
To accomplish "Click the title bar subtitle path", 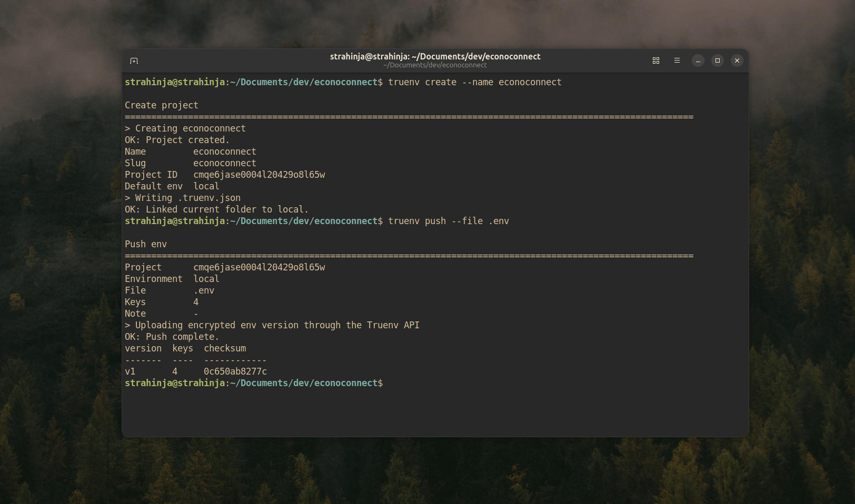I will point(435,65).
